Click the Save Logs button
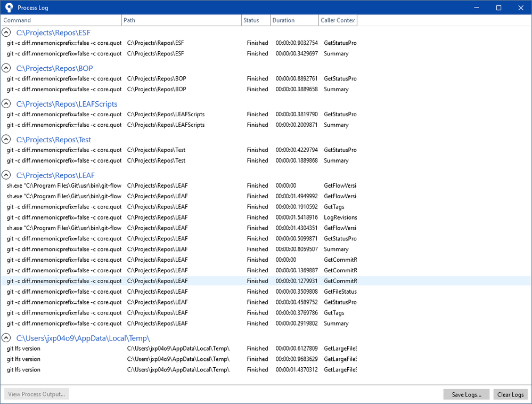 click(x=465, y=394)
